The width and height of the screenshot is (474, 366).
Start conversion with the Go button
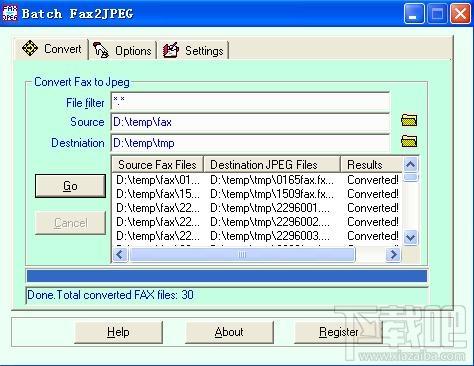click(70, 186)
